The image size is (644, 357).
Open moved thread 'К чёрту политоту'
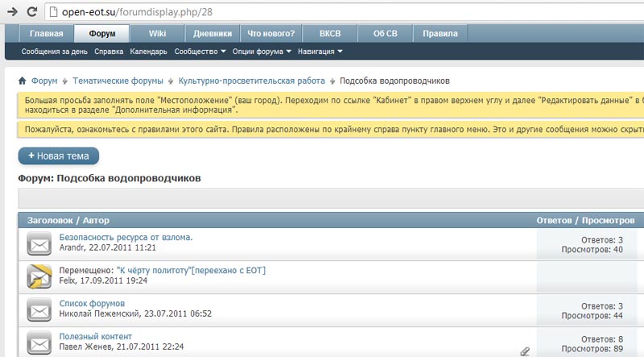pos(191,270)
